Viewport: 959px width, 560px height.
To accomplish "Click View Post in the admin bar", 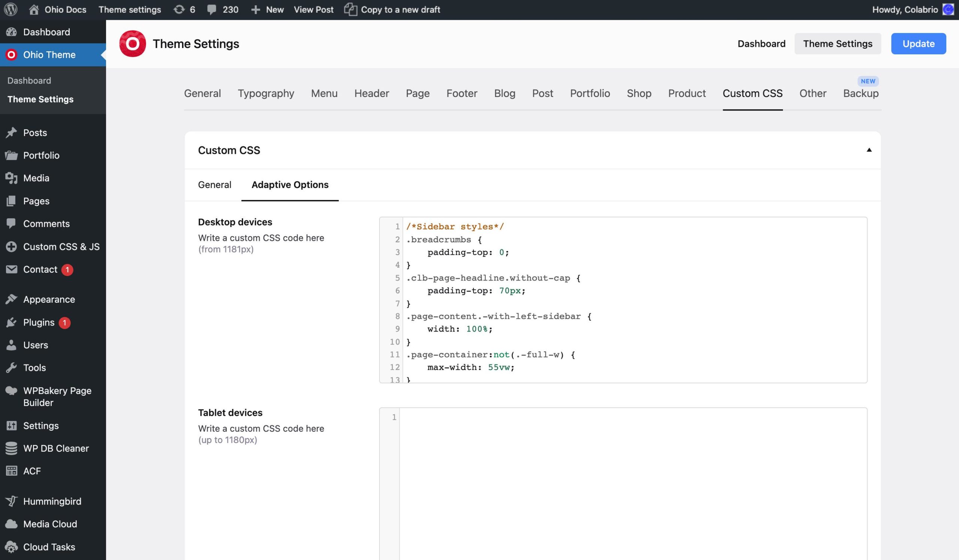I will point(314,9).
